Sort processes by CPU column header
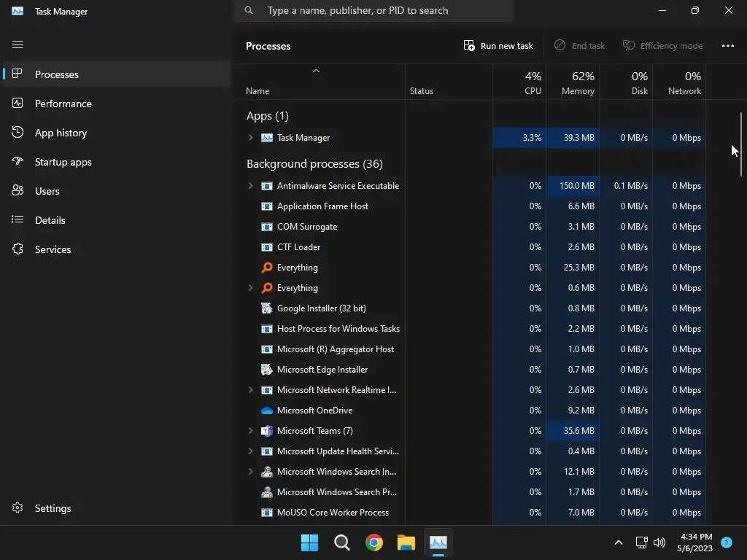This screenshot has height=560, width=747. (x=519, y=82)
